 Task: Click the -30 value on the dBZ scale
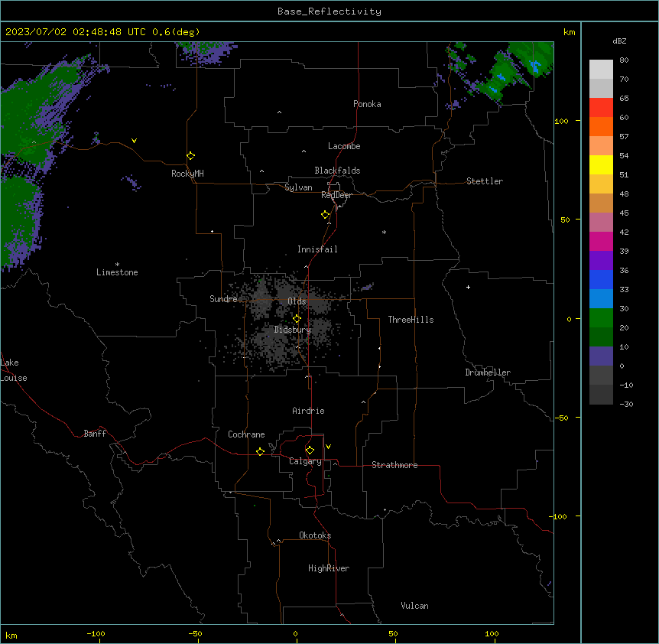(626, 404)
